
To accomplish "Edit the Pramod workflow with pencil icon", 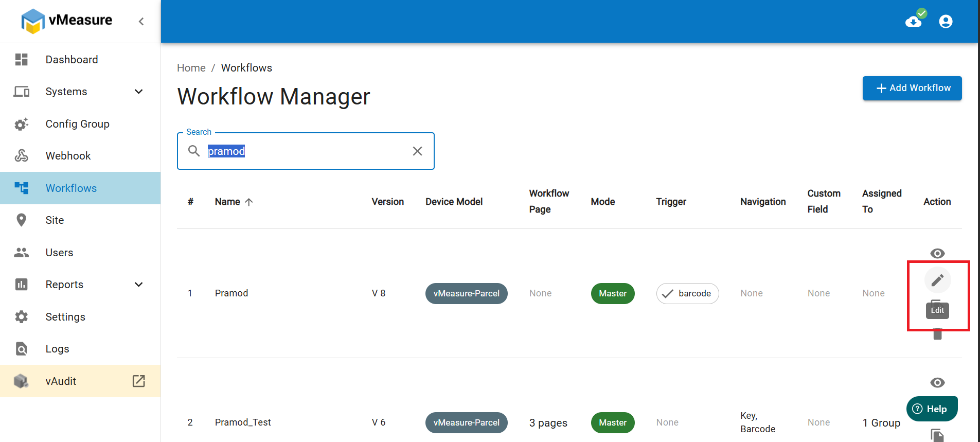I will click(937, 280).
